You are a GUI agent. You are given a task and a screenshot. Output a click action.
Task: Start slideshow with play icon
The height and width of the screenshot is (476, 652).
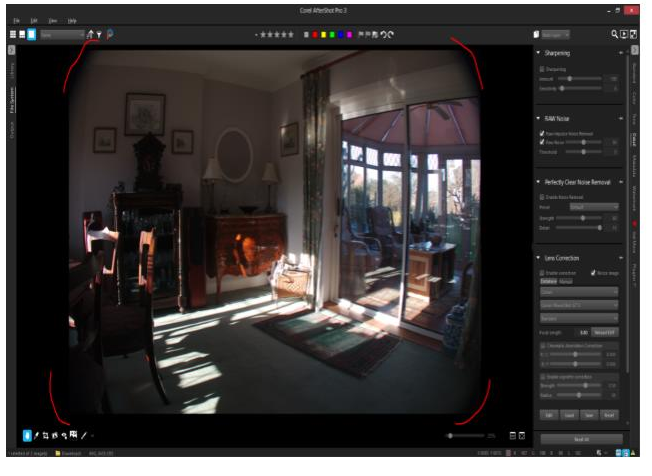624,35
